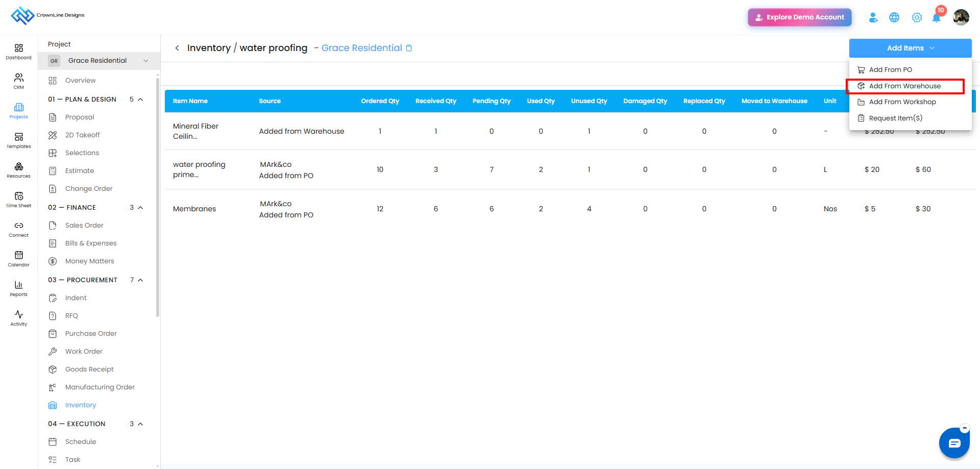
Task: Click the copy icon beside Grace Residential
Action: pos(409,48)
